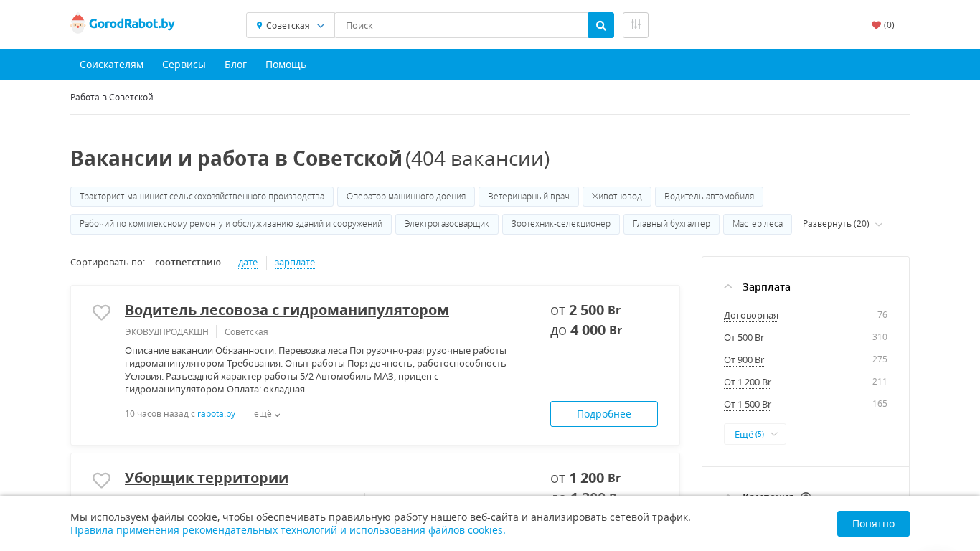Show more salary options with Ещё (5)
This screenshot has width=980, height=551.
pyautogui.click(x=755, y=434)
